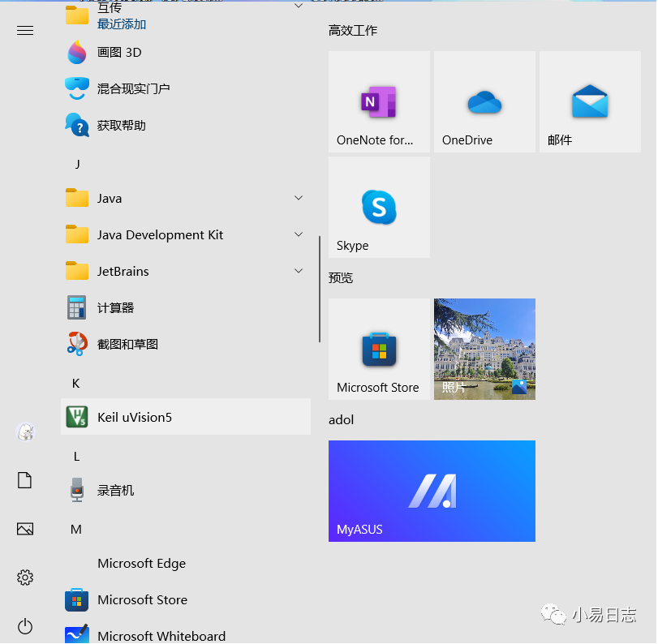
Task: Expand the 互传 folder chevron
Action: point(299,6)
